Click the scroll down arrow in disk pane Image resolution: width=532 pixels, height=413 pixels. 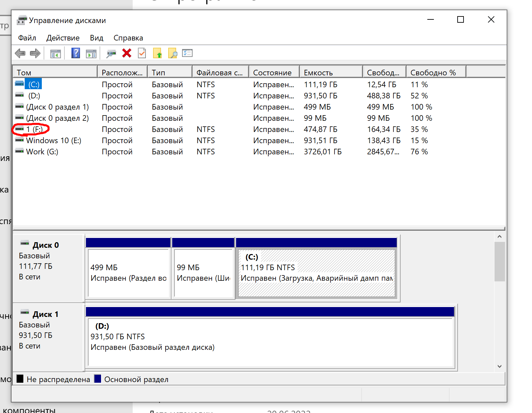tap(499, 366)
